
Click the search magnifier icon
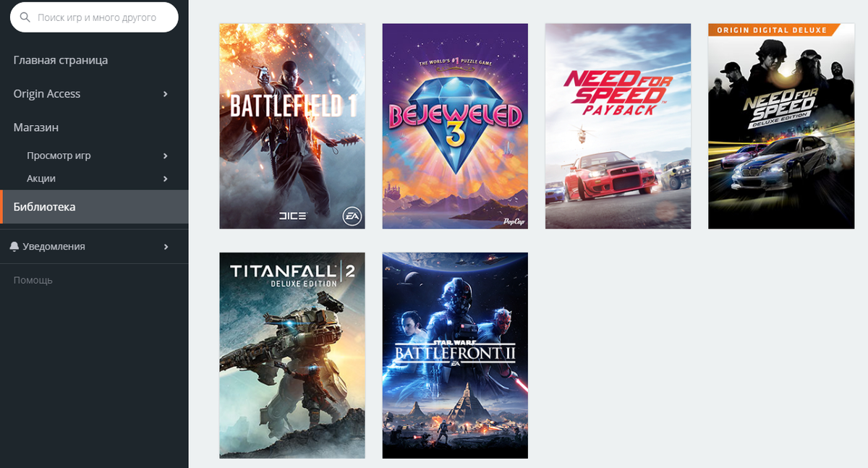coord(25,17)
